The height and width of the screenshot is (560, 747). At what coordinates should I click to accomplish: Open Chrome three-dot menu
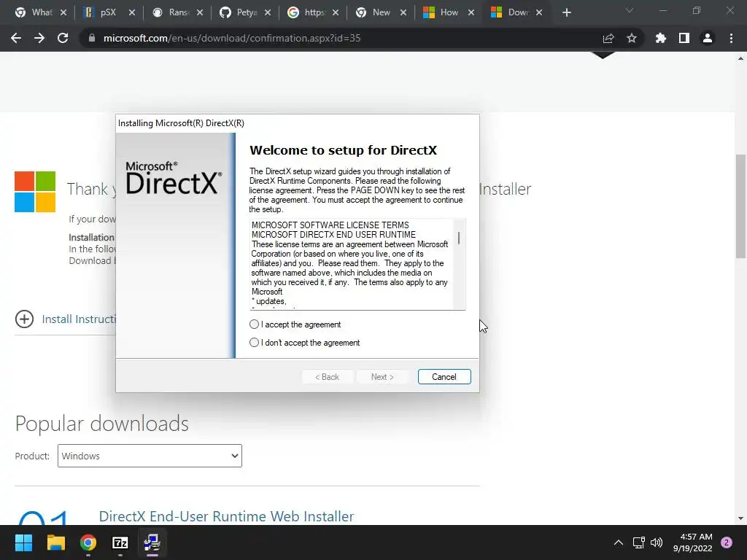[731, 38]
